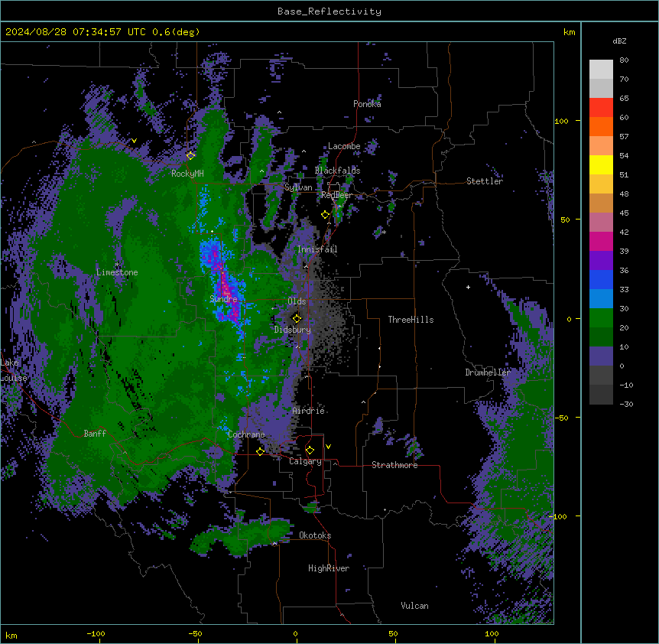
Task: Click the -50 tick on right vertical axis
Action: point(561,418)
